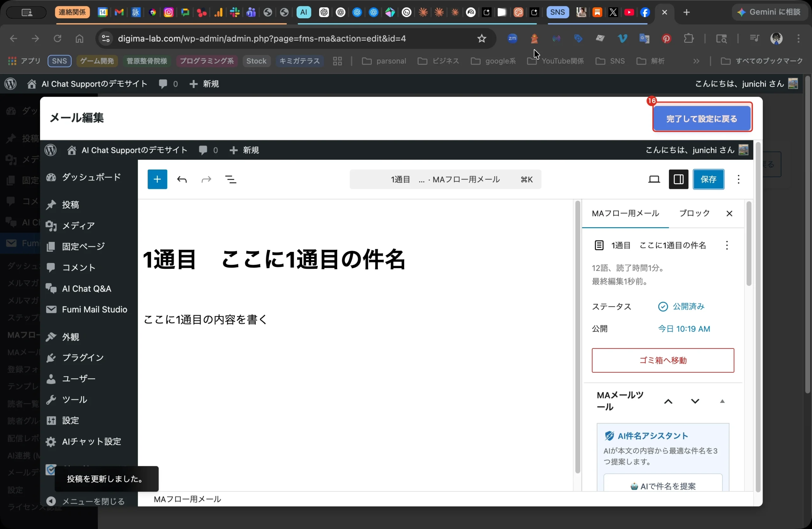Click ゴミ箱へ移動 button
The width and height of the screenshot is (812, 529).
[663, 360]
